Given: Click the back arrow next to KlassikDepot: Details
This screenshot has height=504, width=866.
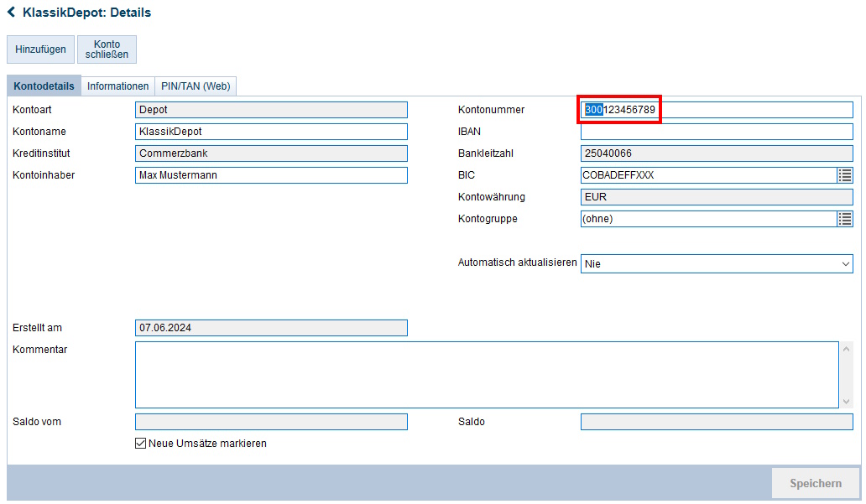Looking at the screenshot, I should (10, 12).
